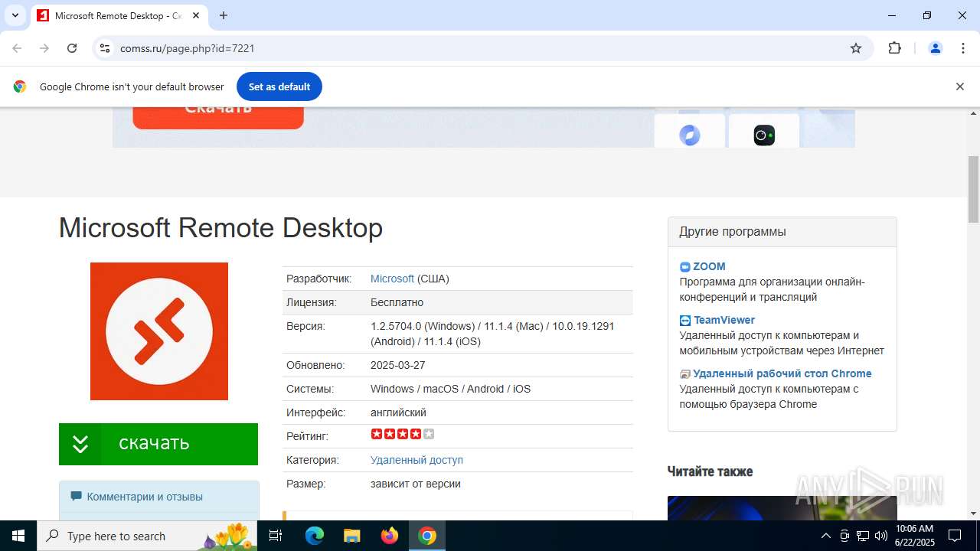Set Chrome as default browser
This screenshot has height=551, width=980.
click(279, 86)
